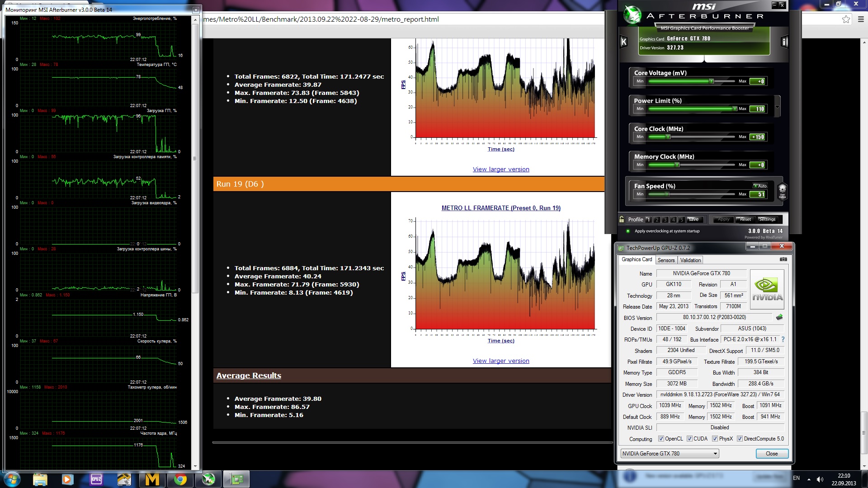Toggle the PhysX checkbox
Image resolution: width=868 pixels, height=488 pixels.
pyautogui.click(x=715, y=439)
